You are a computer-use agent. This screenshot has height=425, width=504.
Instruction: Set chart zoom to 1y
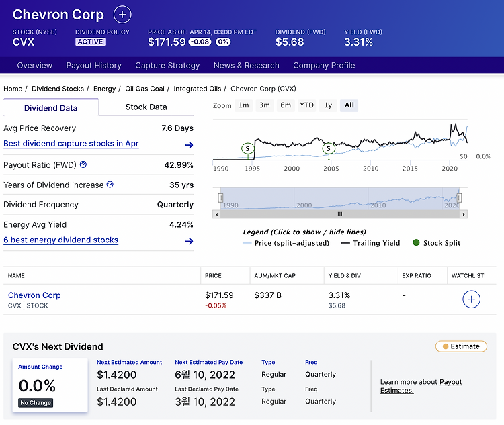[x=328, y=105]
